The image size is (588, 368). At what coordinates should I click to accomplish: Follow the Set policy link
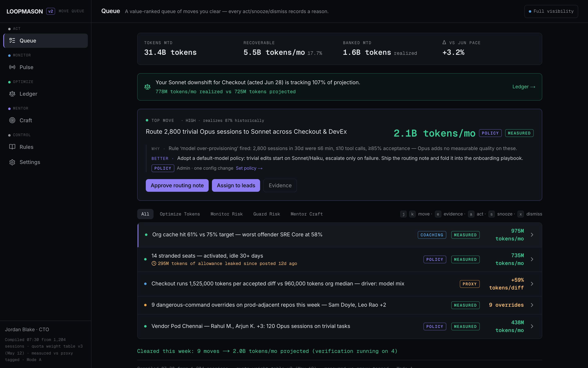(x=249, y=168)
